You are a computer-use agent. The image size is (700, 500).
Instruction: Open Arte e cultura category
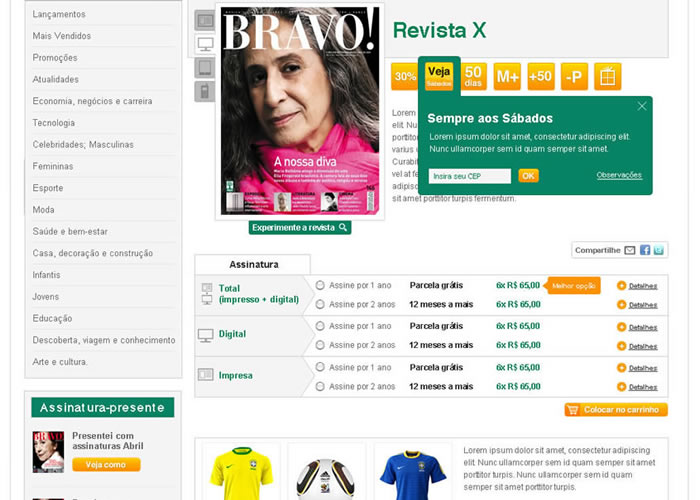(60, 362)
